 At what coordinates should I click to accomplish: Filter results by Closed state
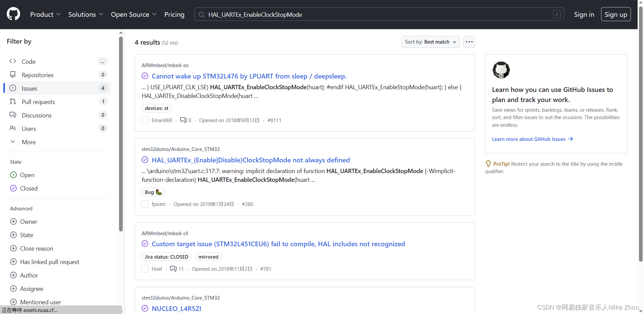[x=29, y=188]
